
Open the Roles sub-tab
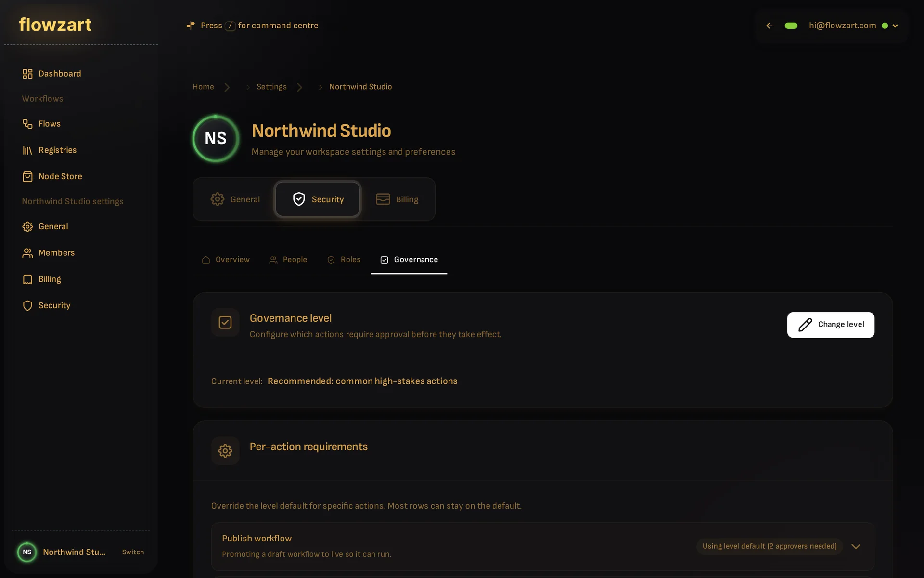(344, 260)
